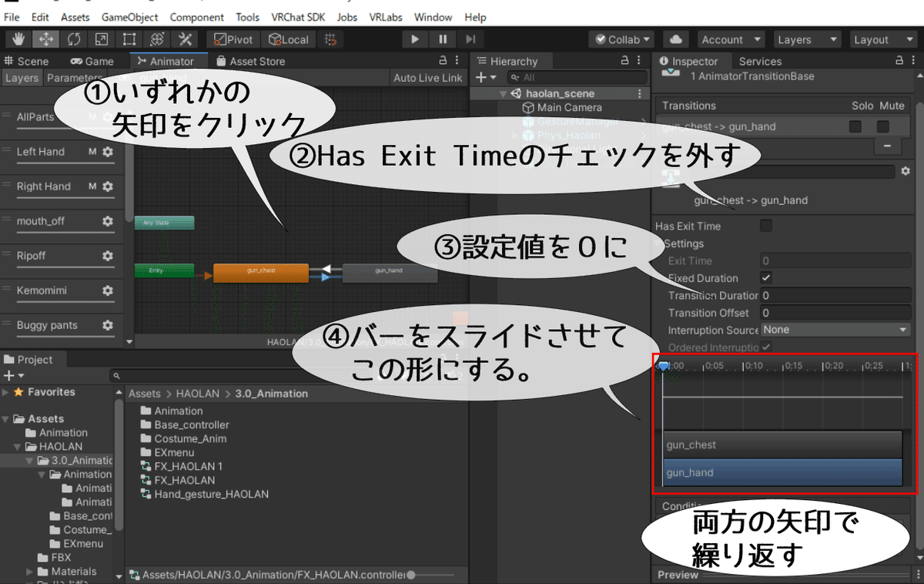Collapse the Settings foldout in Inspector
The width and height of the screenshot is (924, 584).
[x=658, y=243]
